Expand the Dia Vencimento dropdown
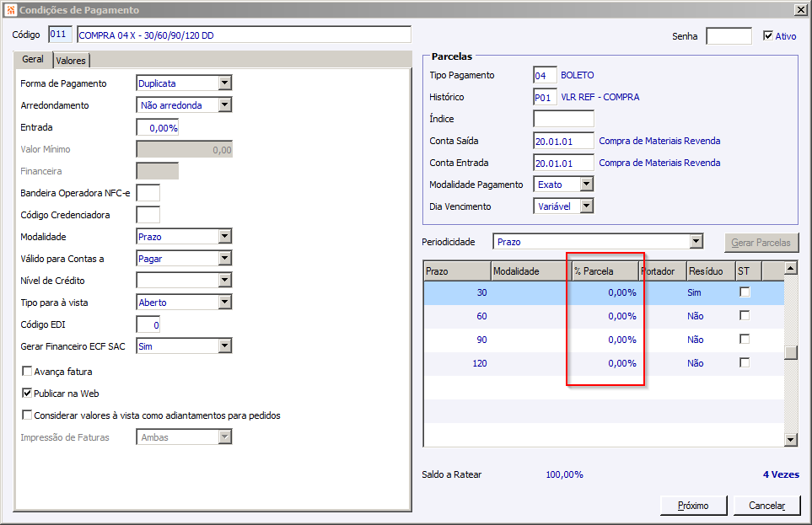Viewport: 812px width, 525px height. pos(586,206)
